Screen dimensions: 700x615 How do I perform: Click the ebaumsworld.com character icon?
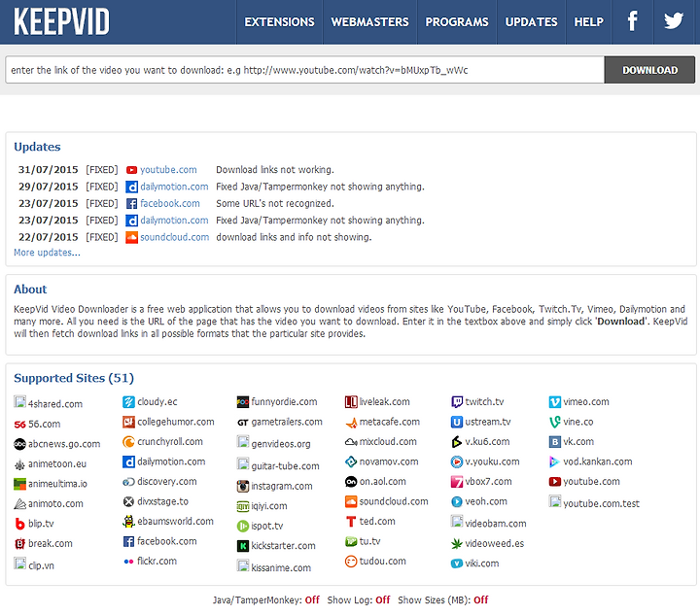(128, 522)
